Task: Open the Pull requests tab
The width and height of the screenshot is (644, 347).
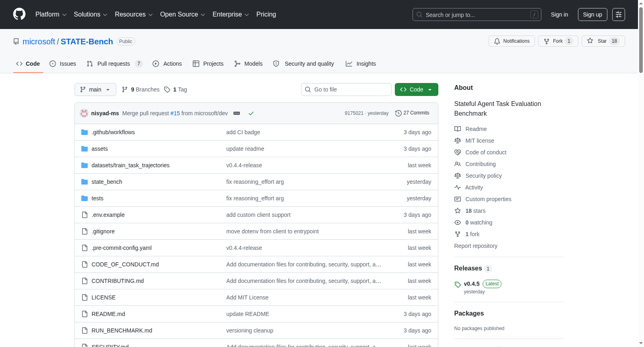Action: point(115,64)
